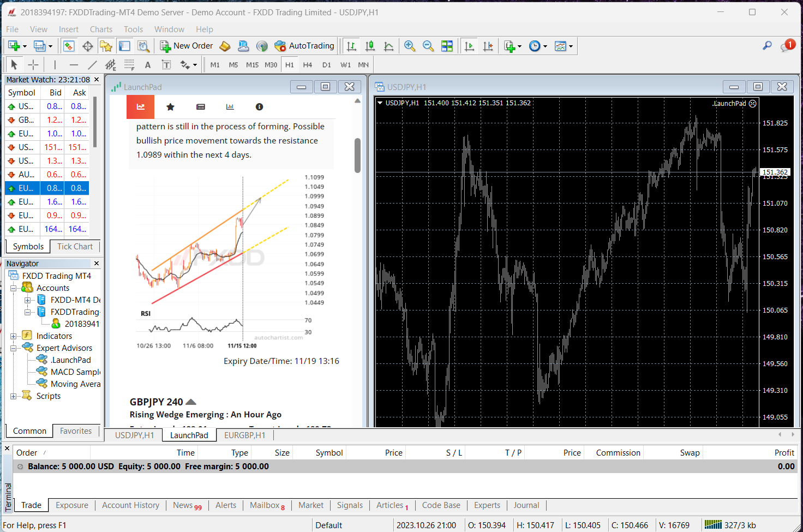This screenshot has height=532, width=803.
Task: Select the cursor arrow tool
Action: click(14, 65)
